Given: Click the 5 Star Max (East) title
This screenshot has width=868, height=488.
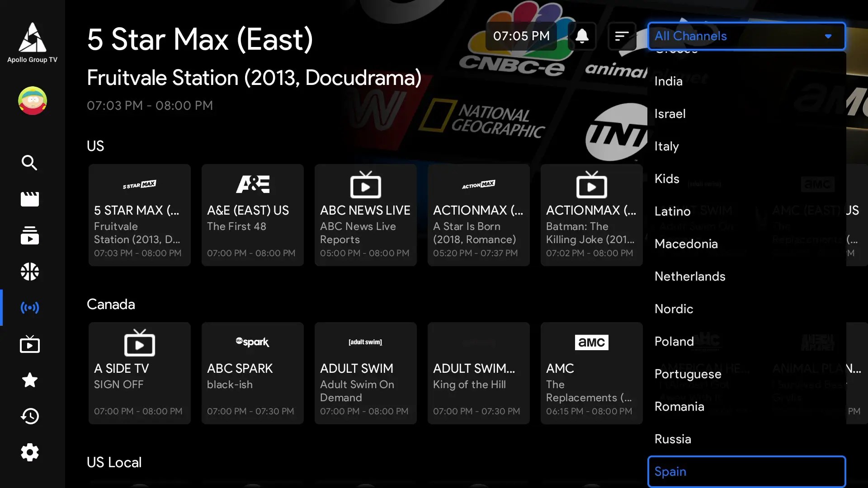Looking at the screenshot, I should tap(200, 40).
